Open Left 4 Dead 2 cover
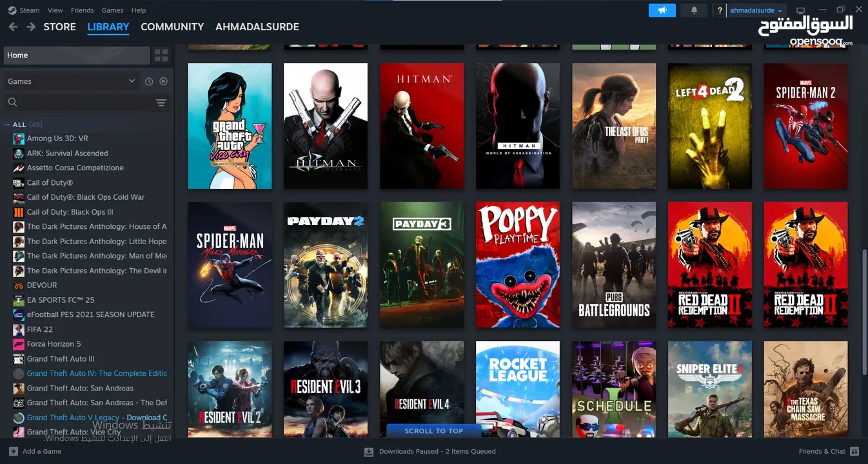 point(710,126)
